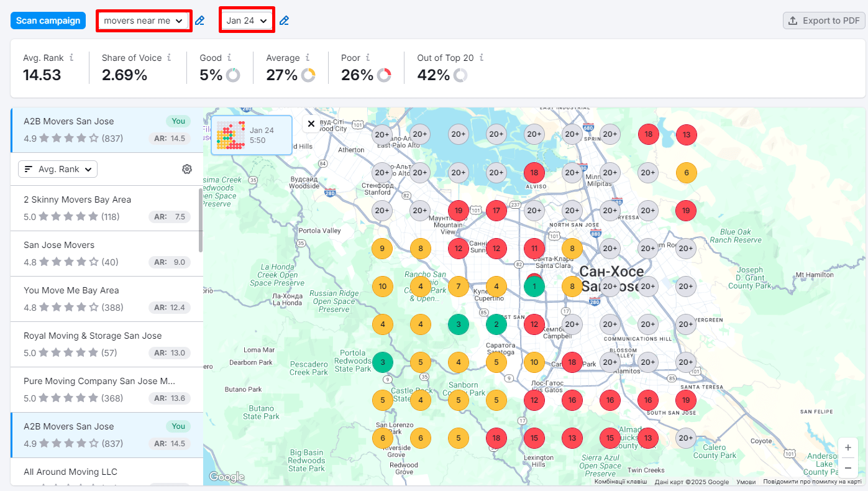Screen dimensions: 868x491
Task: Select You Move Me Bay Area competitor
Action: click(107, 299)
